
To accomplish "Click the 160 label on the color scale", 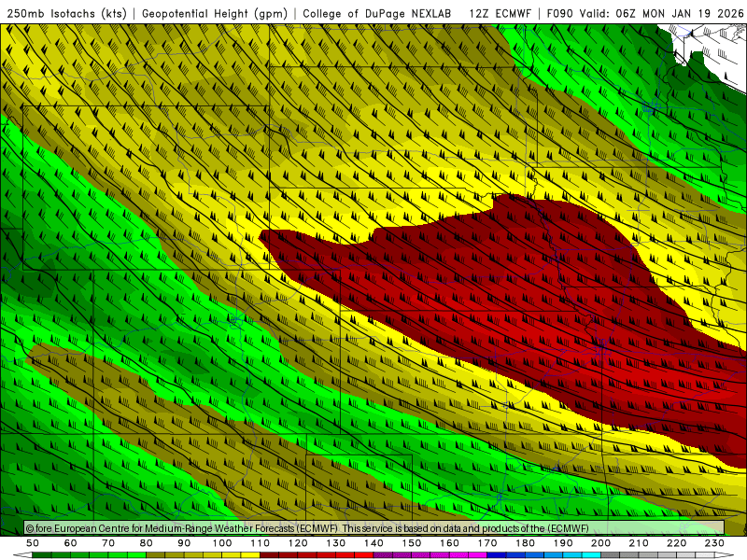I will [x=449, y=543].
